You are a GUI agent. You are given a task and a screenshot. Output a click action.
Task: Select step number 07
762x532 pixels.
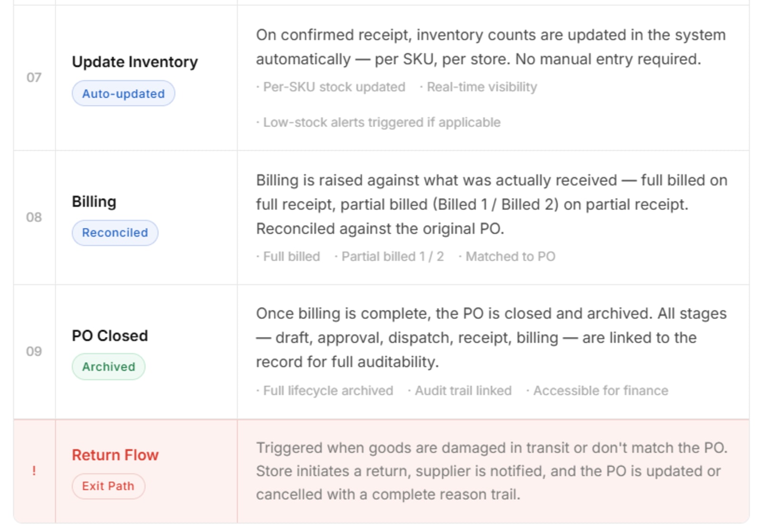click(x=34, y=78)
